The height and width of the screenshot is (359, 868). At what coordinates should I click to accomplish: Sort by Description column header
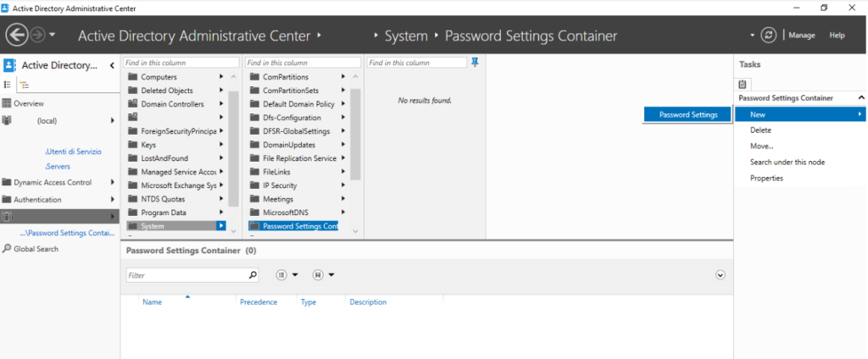point(368,302)
